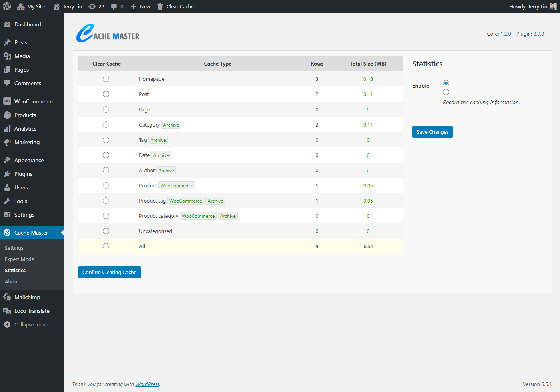Screen dimensions: 560x392
Task: Choose the unselected statistics disable radio option
Action: 446,92
